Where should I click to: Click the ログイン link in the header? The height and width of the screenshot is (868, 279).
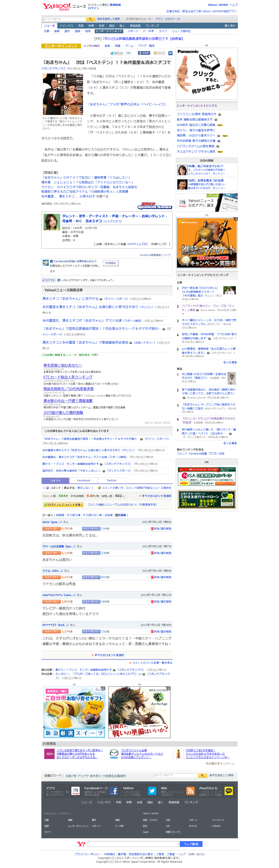pyautogui.click(x=93, y=8)
